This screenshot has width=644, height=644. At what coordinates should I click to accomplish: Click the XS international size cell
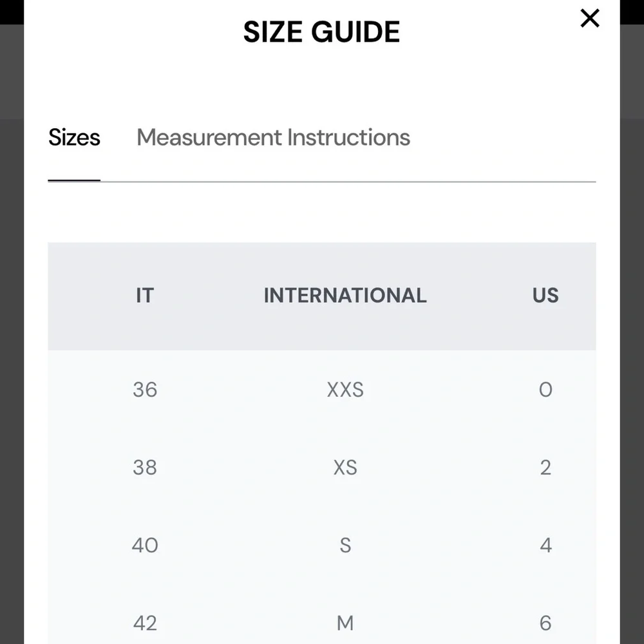[x=345, y=468]
